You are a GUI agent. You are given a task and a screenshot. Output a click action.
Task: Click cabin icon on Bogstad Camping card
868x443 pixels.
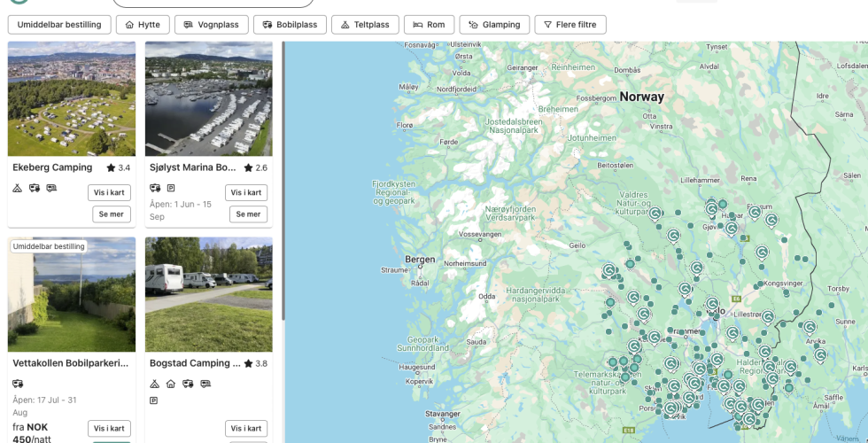click(x=170, y=384)
